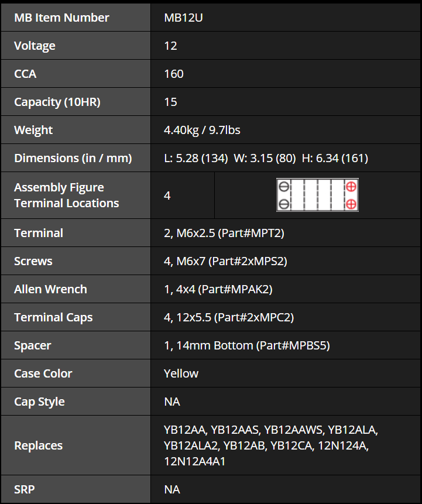
Task: Click the terminal locations battery diagram
Action: click(317, 195)
